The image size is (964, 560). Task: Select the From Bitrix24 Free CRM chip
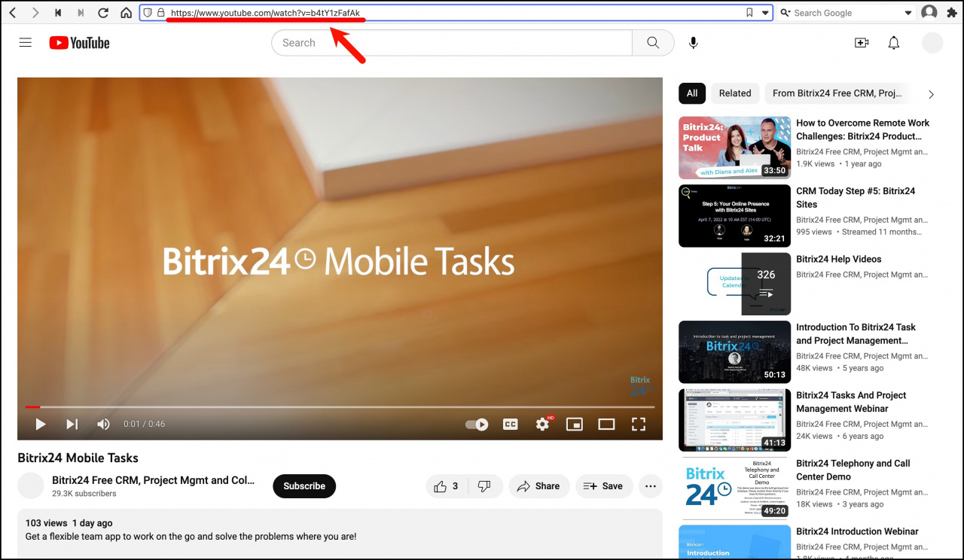837,93
